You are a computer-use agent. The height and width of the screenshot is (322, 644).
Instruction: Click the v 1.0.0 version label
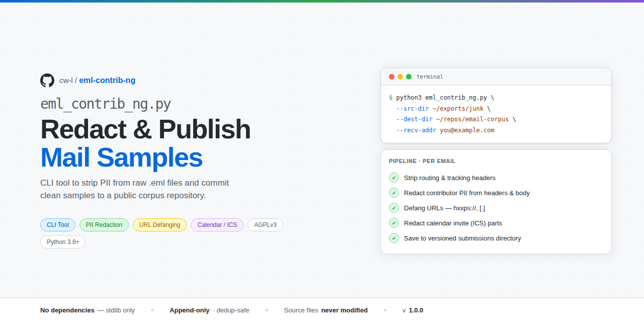413,310
